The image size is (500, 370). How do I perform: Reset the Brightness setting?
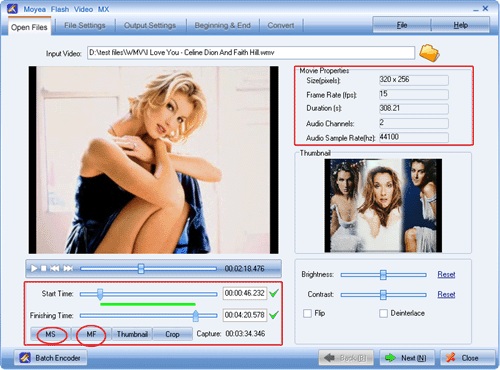446,274
